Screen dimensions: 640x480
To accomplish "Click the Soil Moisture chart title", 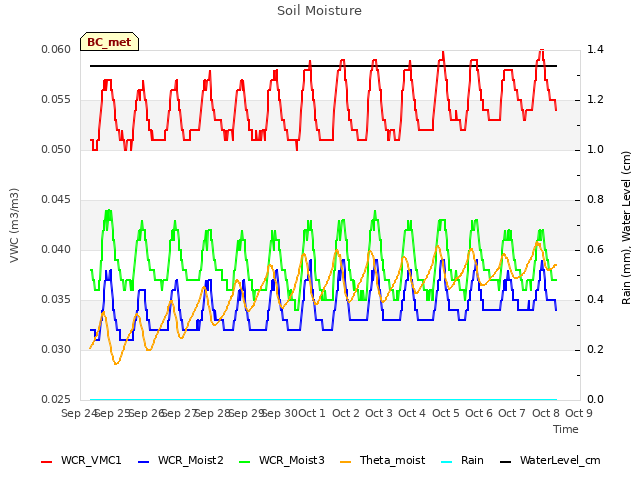I will 319,11.
